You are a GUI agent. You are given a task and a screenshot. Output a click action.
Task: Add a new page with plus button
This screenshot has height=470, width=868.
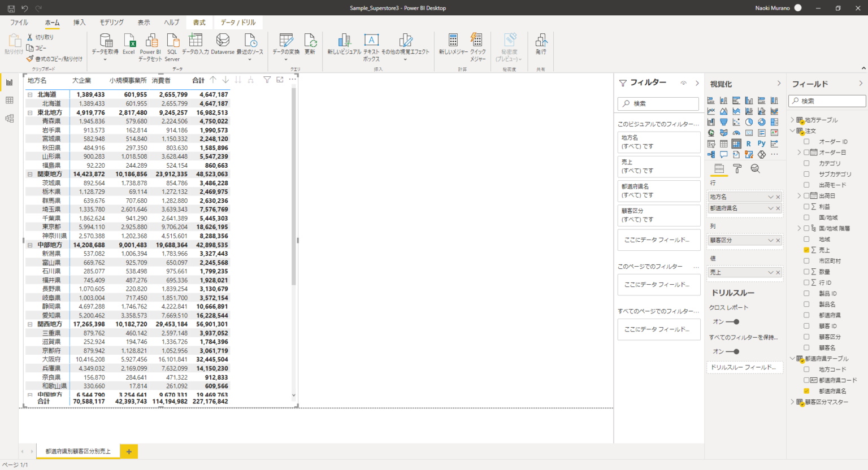coord(129,451)
